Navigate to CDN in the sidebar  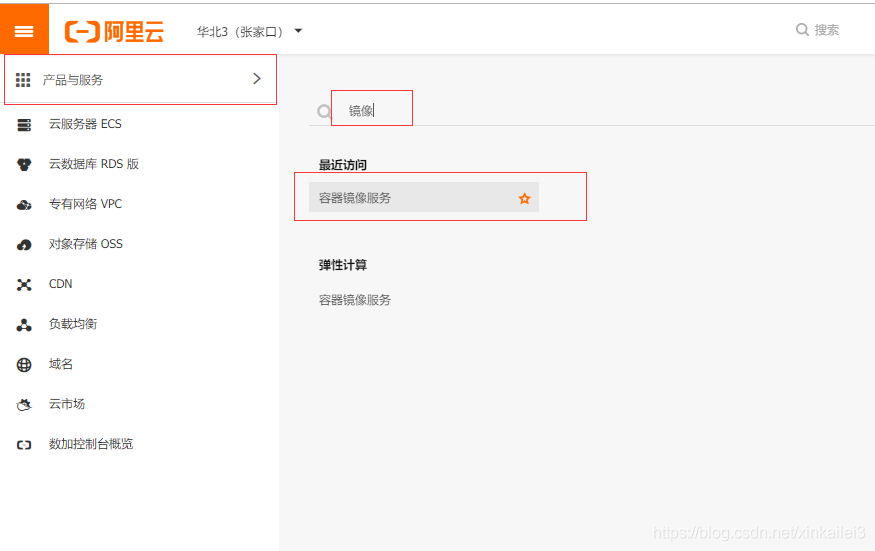point(60,284)
